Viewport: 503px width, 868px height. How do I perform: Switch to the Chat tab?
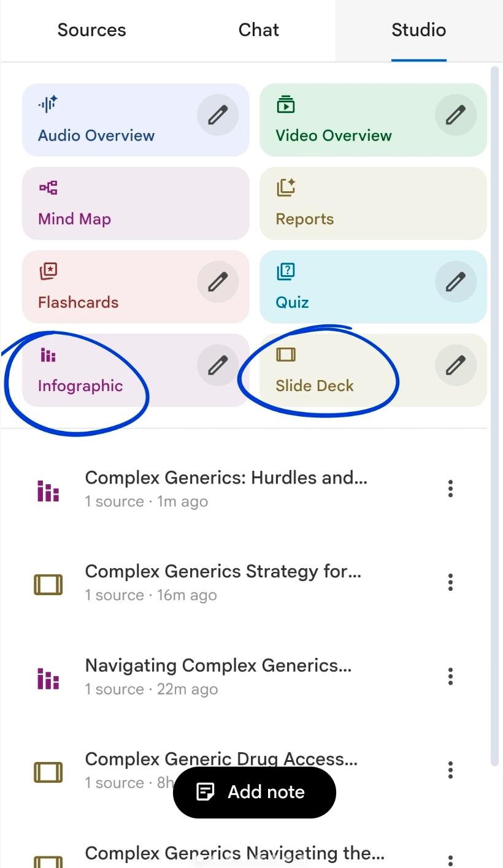[259, 30]
